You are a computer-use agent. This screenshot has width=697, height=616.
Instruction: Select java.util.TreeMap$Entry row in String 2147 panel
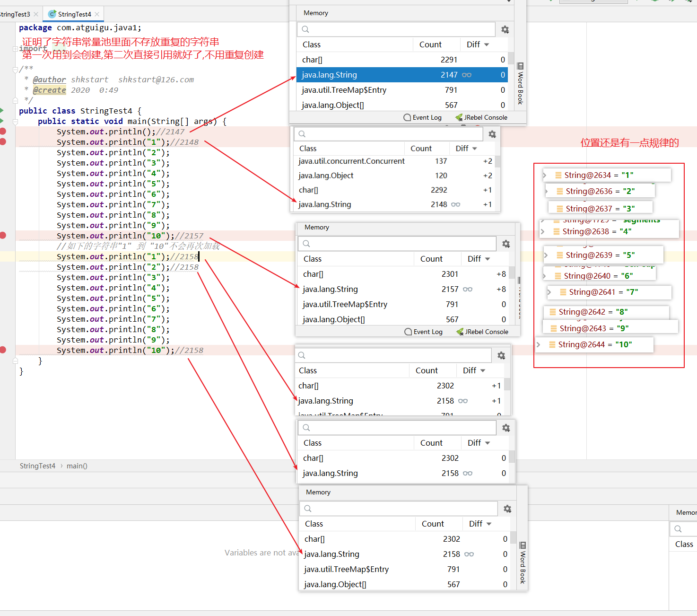coord(402,90)
